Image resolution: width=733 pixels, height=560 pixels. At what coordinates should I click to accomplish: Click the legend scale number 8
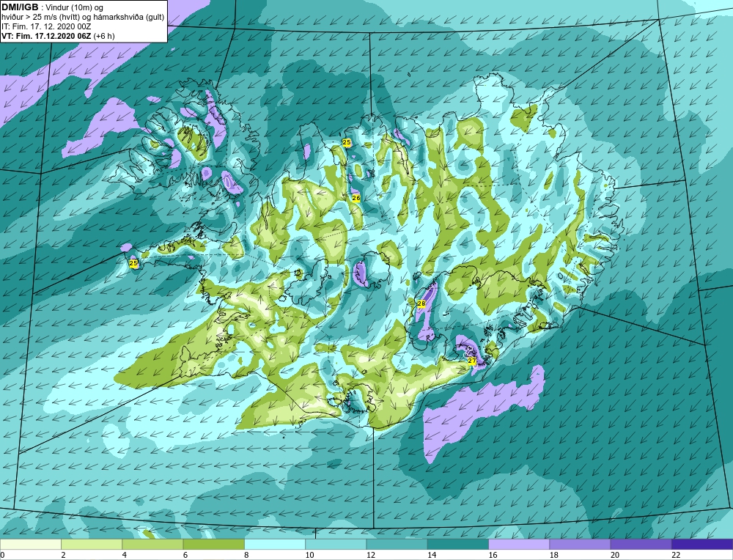(246, 555)
